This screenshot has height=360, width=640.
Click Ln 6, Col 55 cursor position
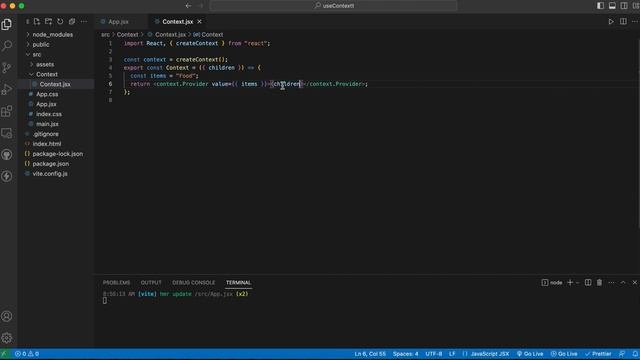tap(370, 354)
